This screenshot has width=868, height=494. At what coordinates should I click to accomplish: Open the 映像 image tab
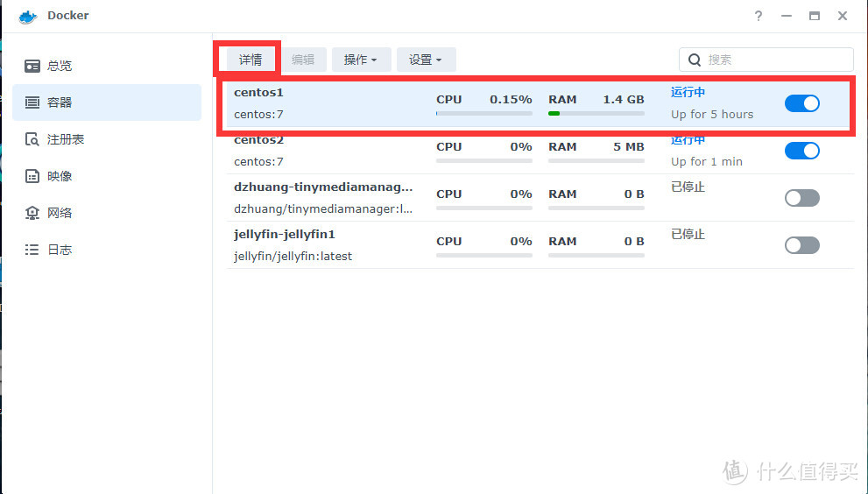coord(107,176)
